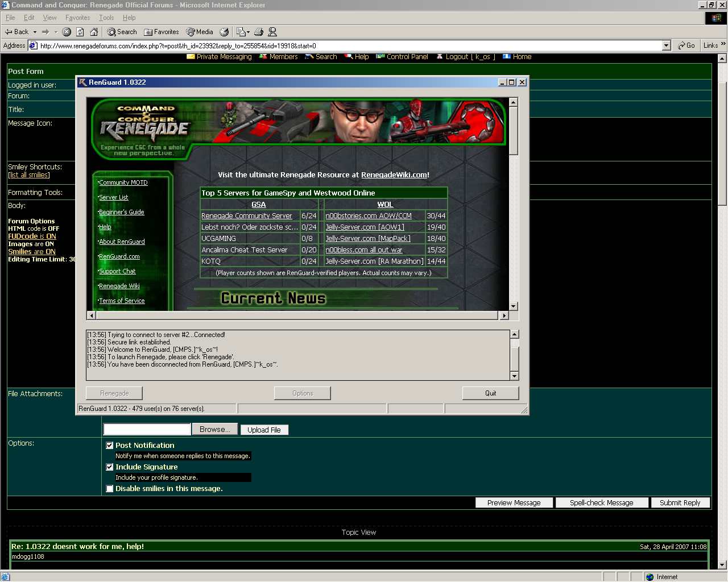Screen dimensions: 728x582
Task: Click the Stop button in IE toolbar
Action: pos(67,32)
